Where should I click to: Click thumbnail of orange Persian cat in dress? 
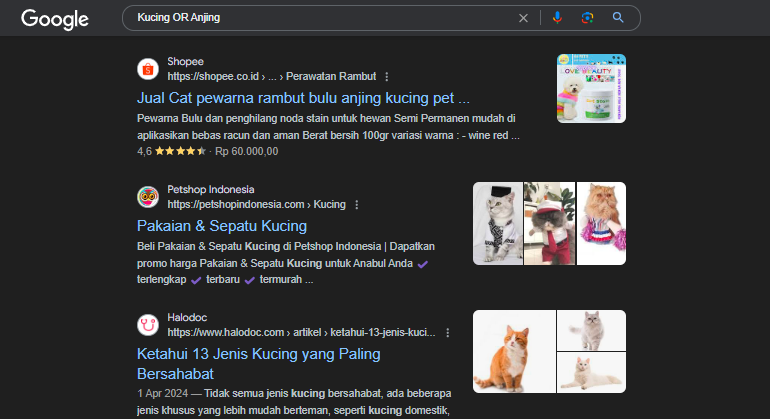tap(601, 223)
